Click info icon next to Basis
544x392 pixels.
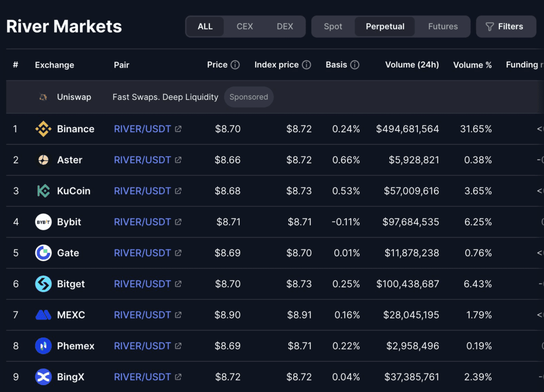355,65
